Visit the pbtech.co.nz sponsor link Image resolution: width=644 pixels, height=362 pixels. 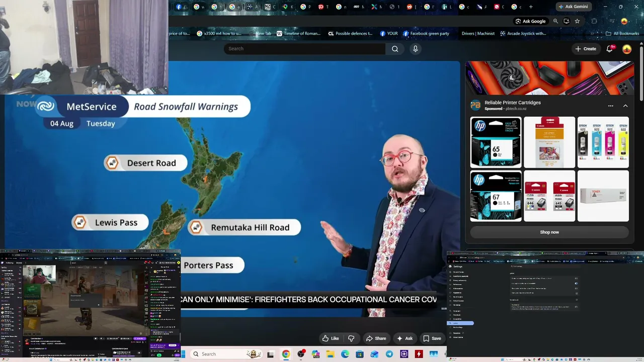point(516,109)
